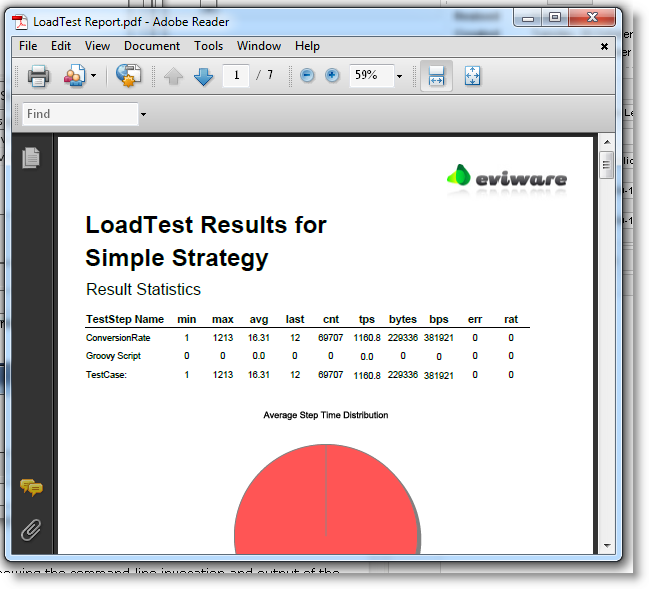
Task: Click the bytes column header
Action: pos(403,319)
